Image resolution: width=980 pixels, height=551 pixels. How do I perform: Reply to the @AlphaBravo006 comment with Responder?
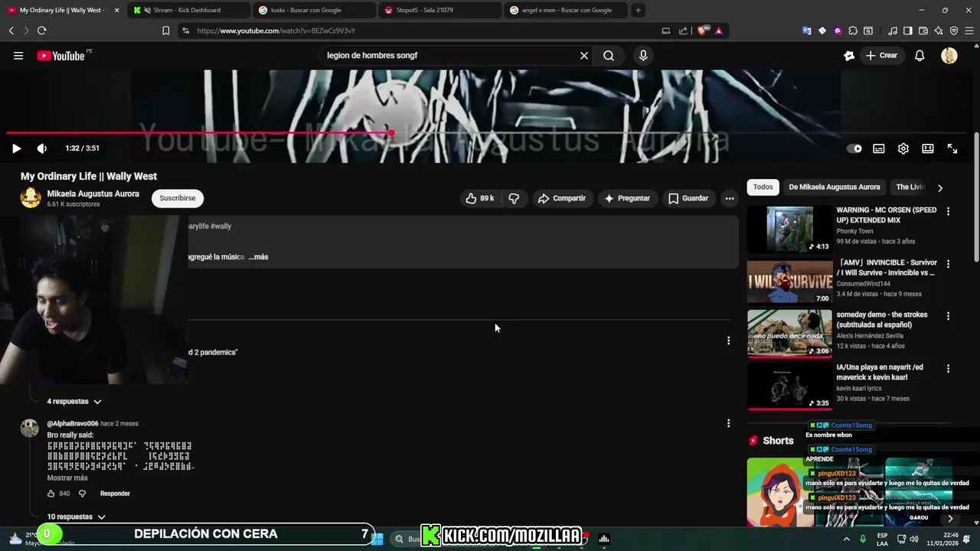click(115, 494)
